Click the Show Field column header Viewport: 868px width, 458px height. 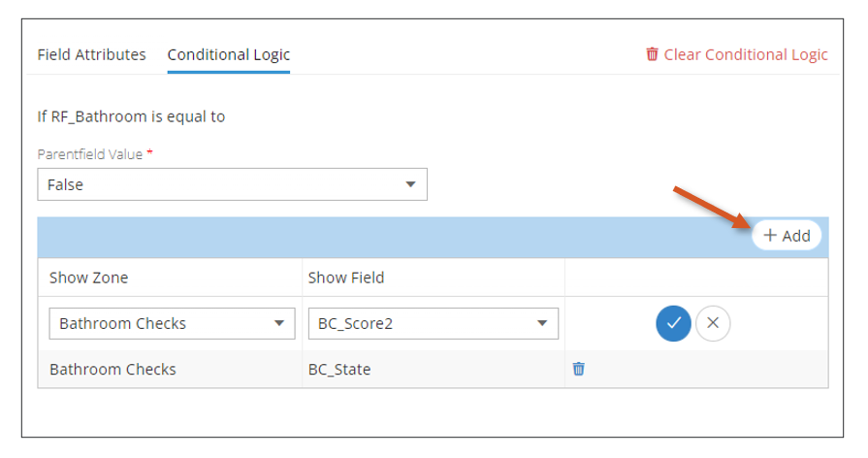tap(346, 278)
